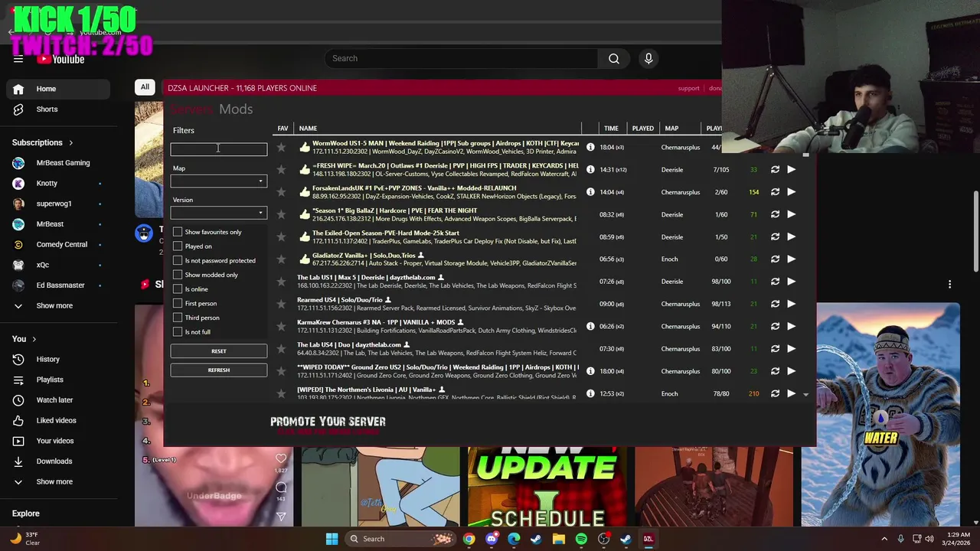Click thumbs-up icon on Big BallZ Hardcore server
980x551 pixels.
click(x=305, y=214)
